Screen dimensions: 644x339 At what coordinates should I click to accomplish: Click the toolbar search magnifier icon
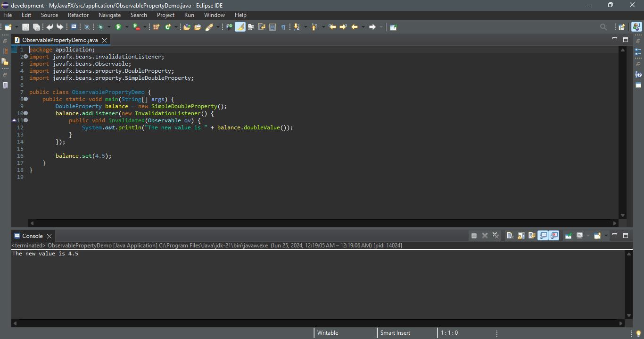click(x=603, y=27)
